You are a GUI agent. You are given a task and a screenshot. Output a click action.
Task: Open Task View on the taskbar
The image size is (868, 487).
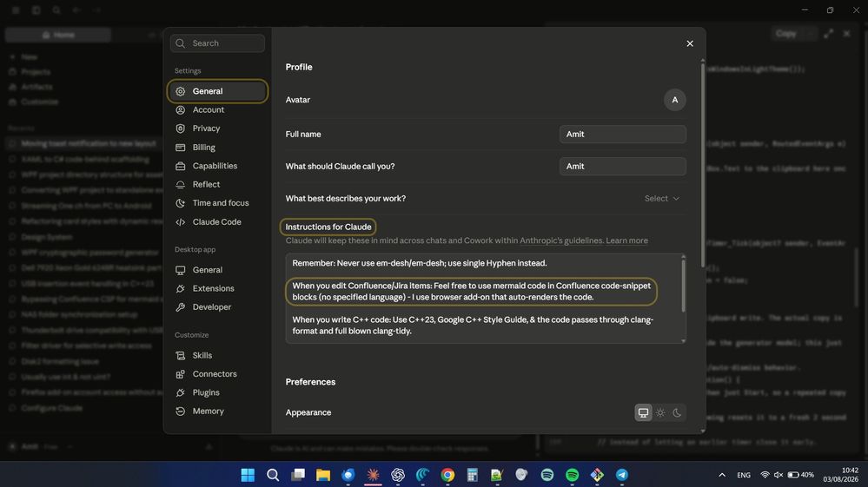pos(298,475)
